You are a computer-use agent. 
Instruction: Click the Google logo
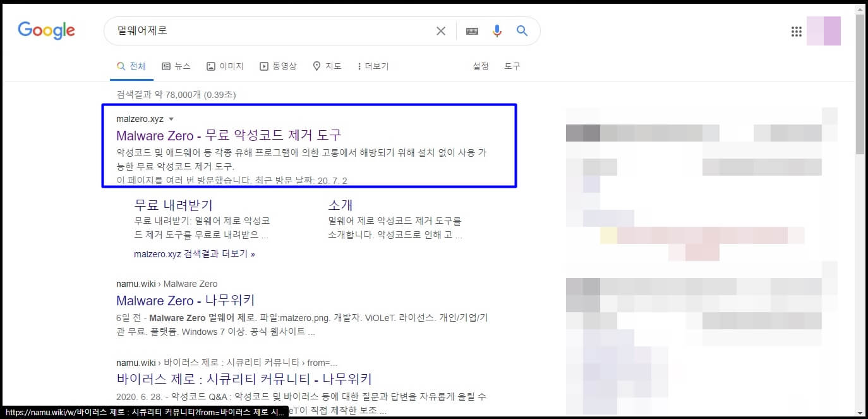[46, 30]
